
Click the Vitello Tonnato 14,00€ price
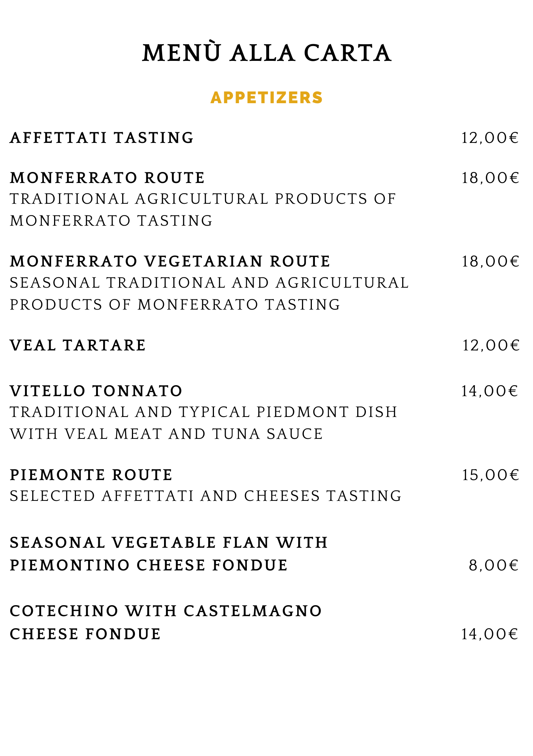pos(490,391)
